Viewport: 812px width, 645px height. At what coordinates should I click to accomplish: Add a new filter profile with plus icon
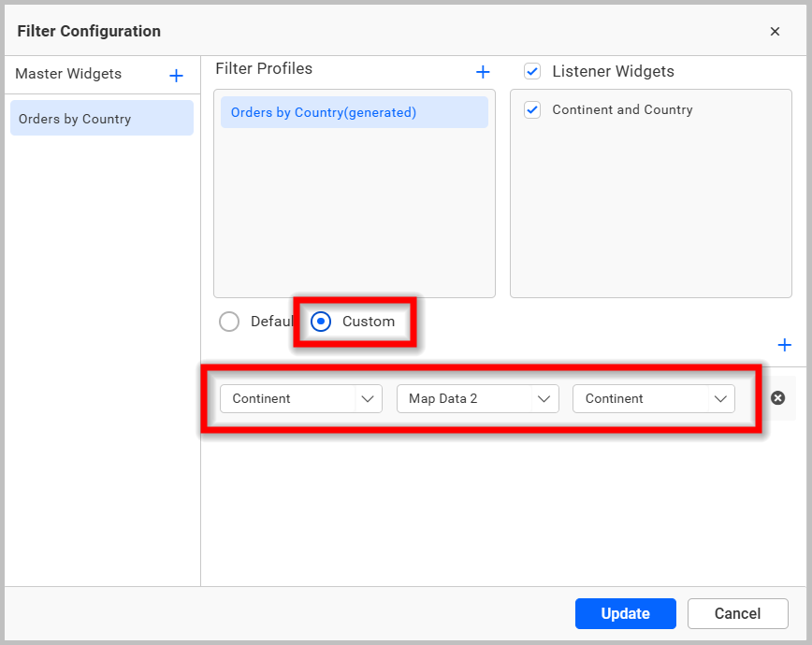point(483,72)
